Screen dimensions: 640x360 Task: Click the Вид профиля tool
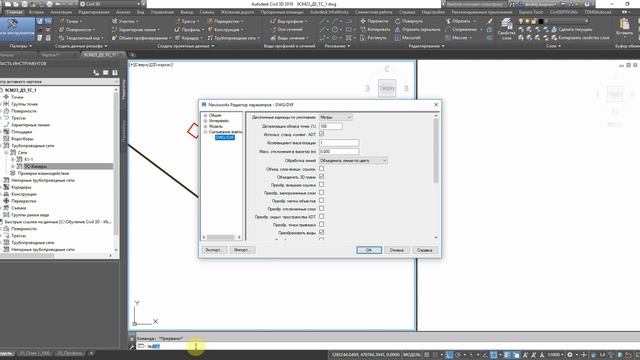(289, 21)
